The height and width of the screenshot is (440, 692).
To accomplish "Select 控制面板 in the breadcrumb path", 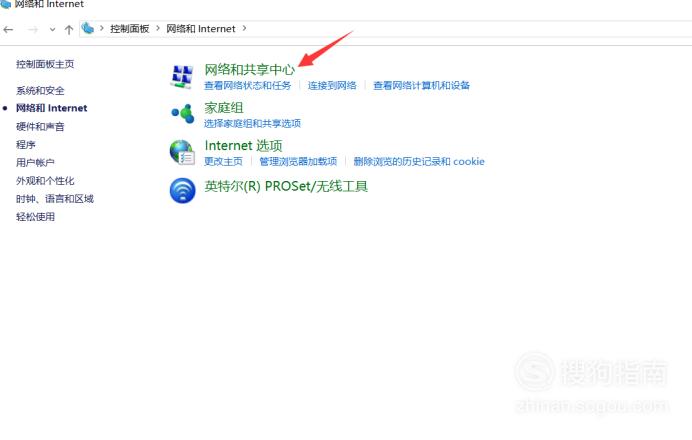I will click(x=129, y=29).
